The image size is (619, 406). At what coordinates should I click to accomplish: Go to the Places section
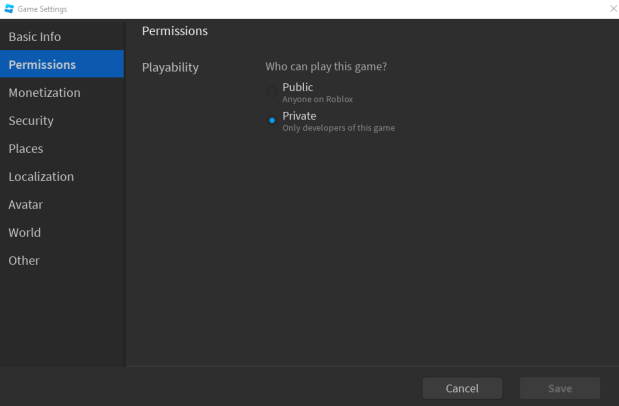62,148
